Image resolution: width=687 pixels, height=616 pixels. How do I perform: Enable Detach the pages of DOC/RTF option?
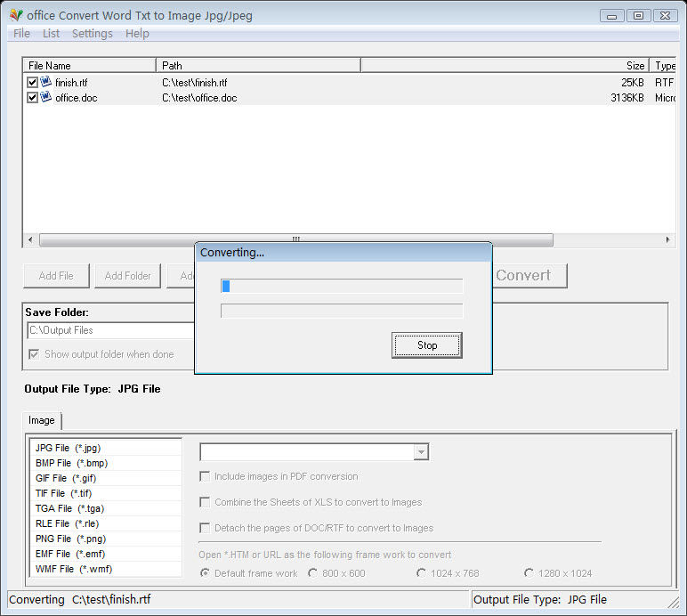point(205,528)
